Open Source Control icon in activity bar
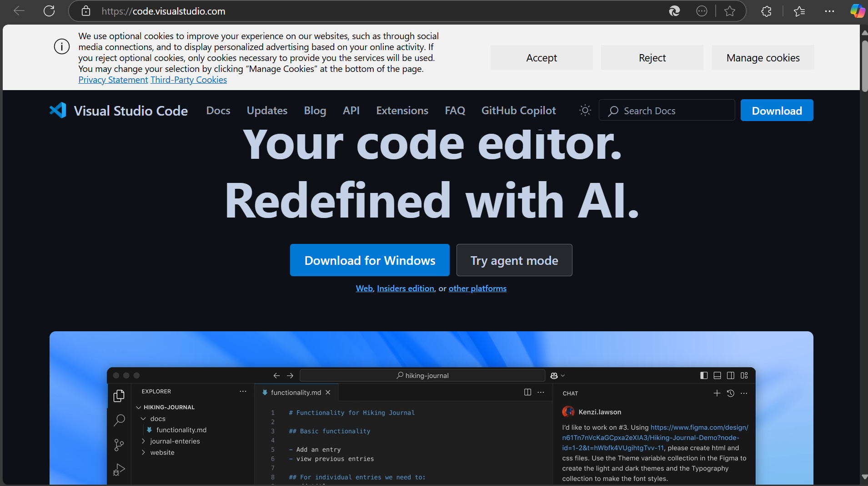 pos(119,445)
